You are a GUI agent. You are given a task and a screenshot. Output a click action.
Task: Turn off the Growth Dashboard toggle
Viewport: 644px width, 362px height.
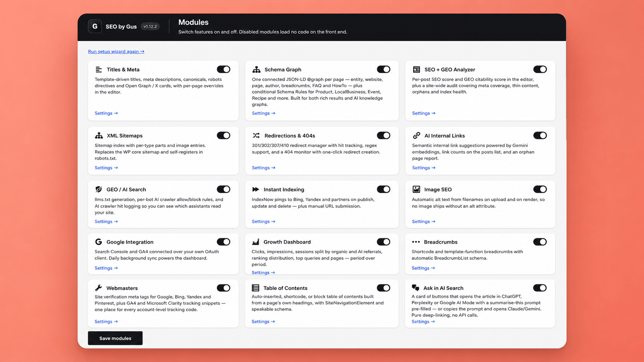[384, 242]
